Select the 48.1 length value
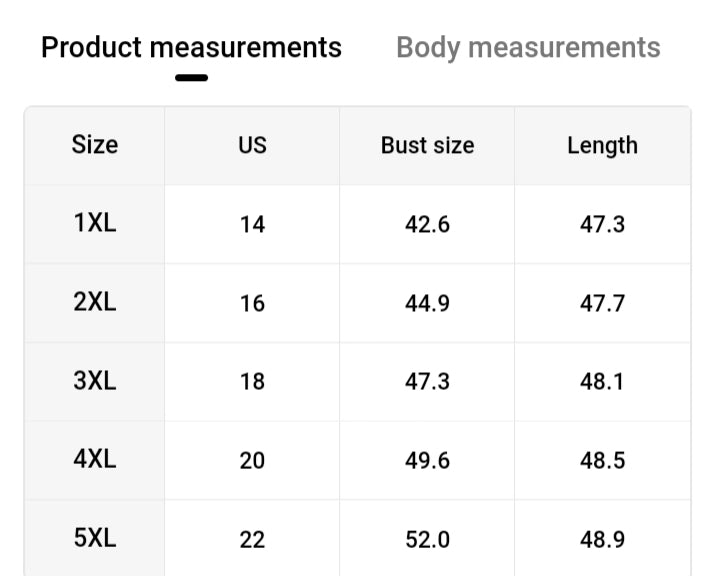Viewport: 720px width, 576px height. coord(602,382)
